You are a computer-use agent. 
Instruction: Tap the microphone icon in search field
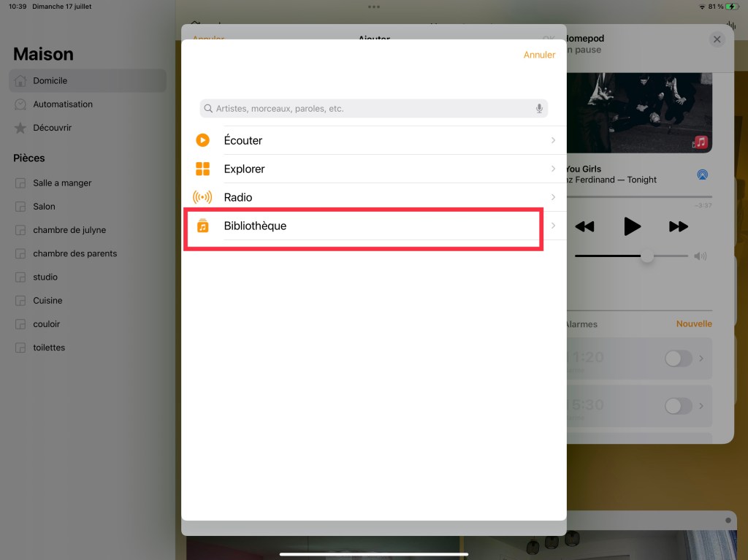[539, 109]
